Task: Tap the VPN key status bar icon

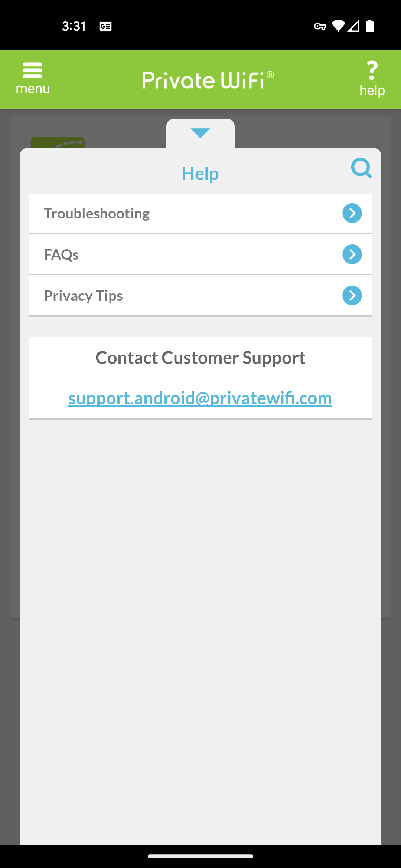Action: 320,26
